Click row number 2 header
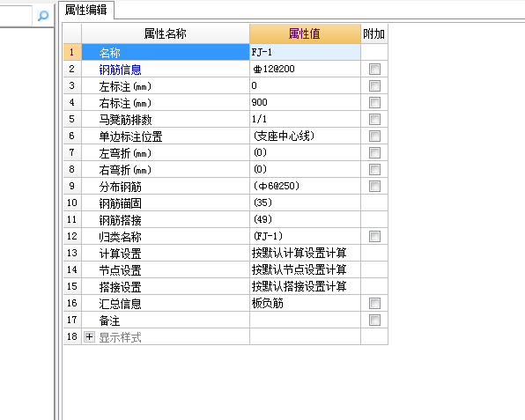 tap(72, 69)
